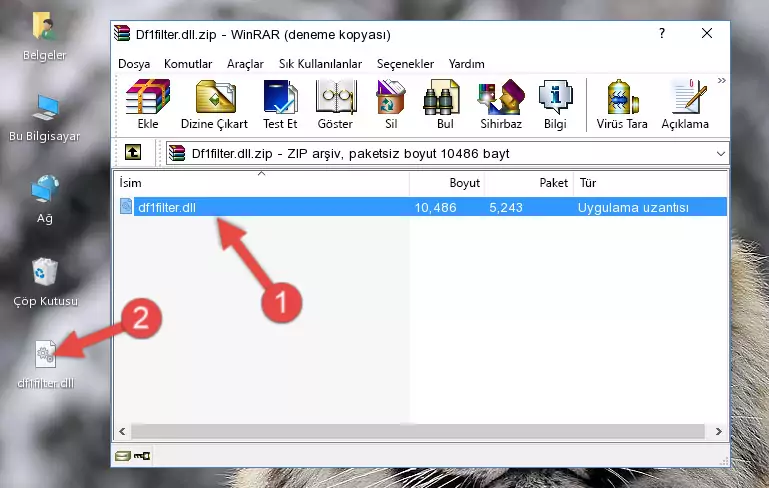The height and width of the screenshot is (488, 769).
Task: Click the Ekle (Add) toolbar icon
Action: [x=148, y=104]
